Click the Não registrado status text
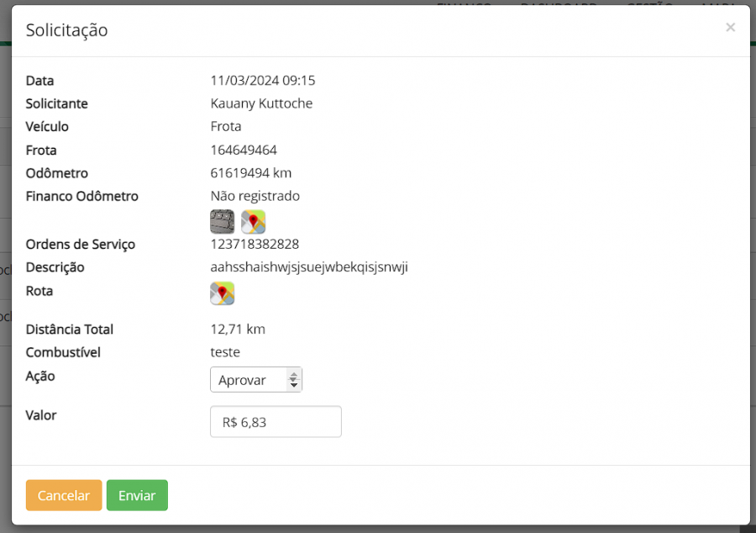 tap(255, 196)
